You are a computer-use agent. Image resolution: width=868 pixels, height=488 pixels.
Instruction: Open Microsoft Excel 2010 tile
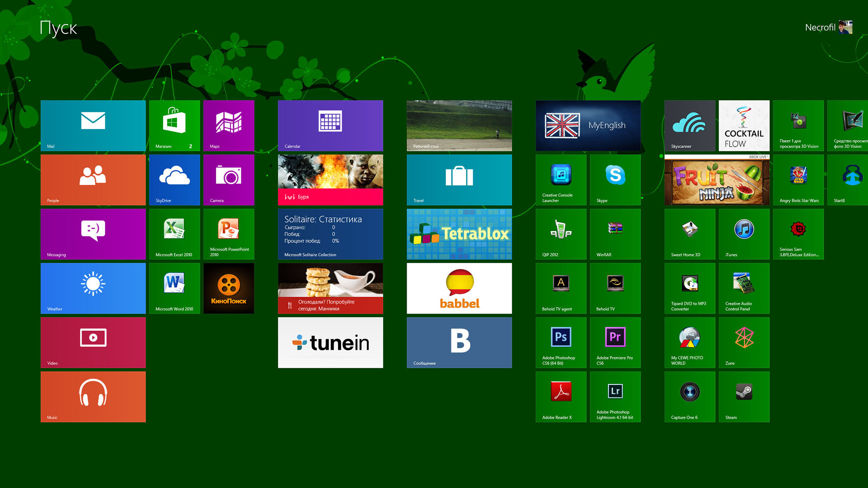coord(174,234)
